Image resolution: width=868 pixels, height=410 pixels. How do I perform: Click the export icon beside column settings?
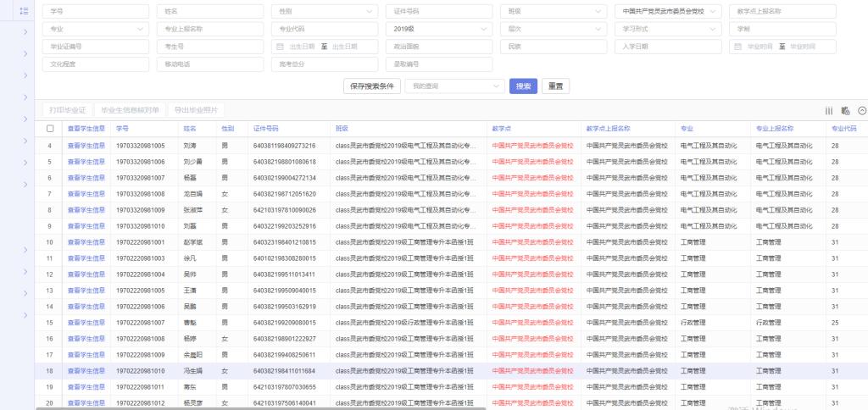click(845, 111)
